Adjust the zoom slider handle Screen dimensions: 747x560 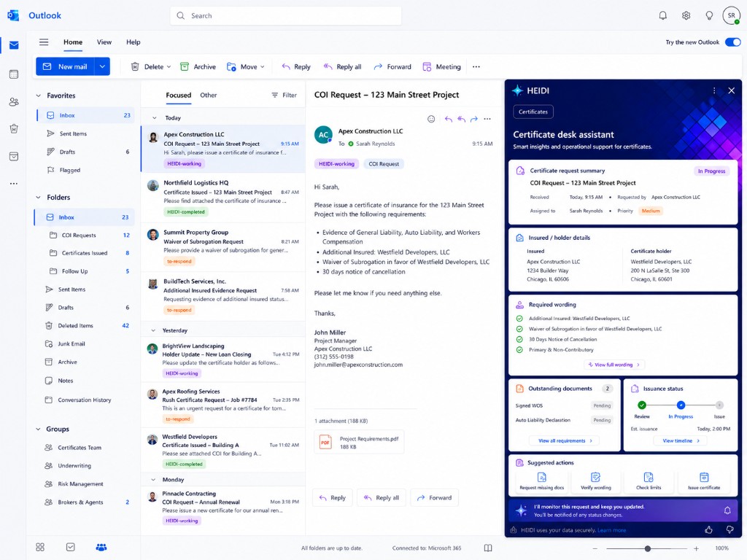point(648,548)
